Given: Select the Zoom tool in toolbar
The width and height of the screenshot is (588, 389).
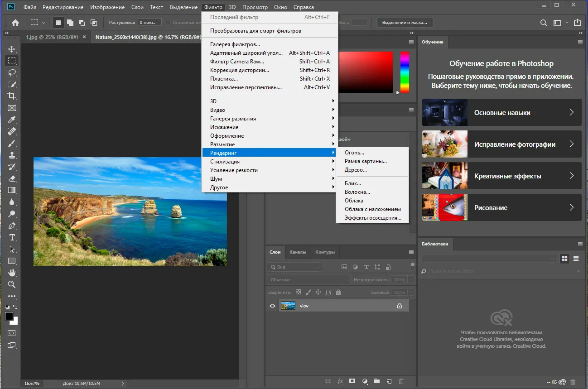Looking at the screenshot, I should click(x=12, y=284).
